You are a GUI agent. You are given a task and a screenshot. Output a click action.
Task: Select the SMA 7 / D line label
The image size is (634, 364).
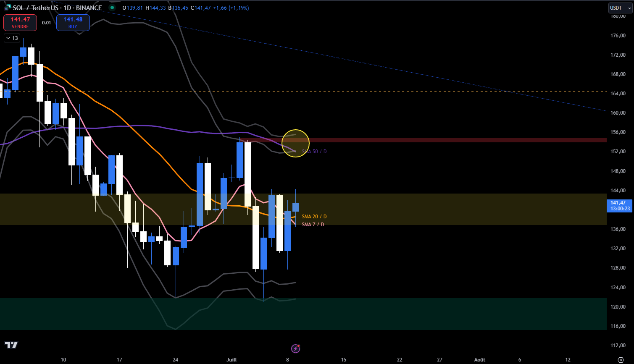pyautogui.click(x=313, y=225)
